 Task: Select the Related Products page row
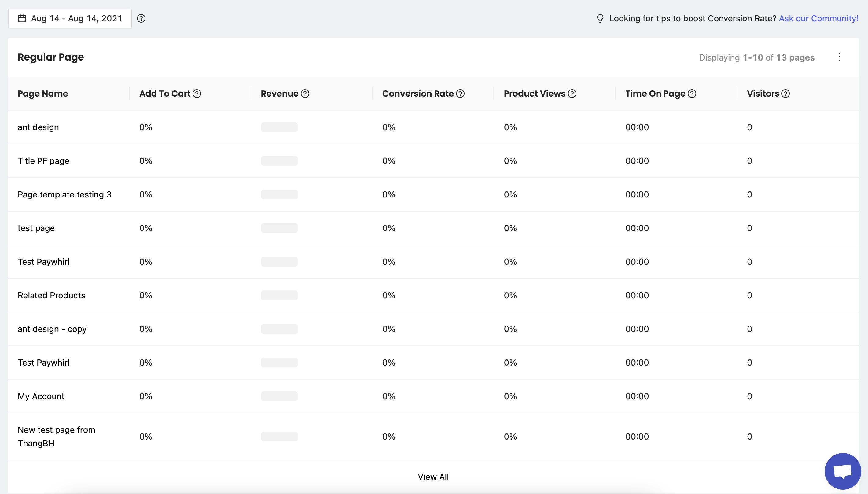(51, 295)
